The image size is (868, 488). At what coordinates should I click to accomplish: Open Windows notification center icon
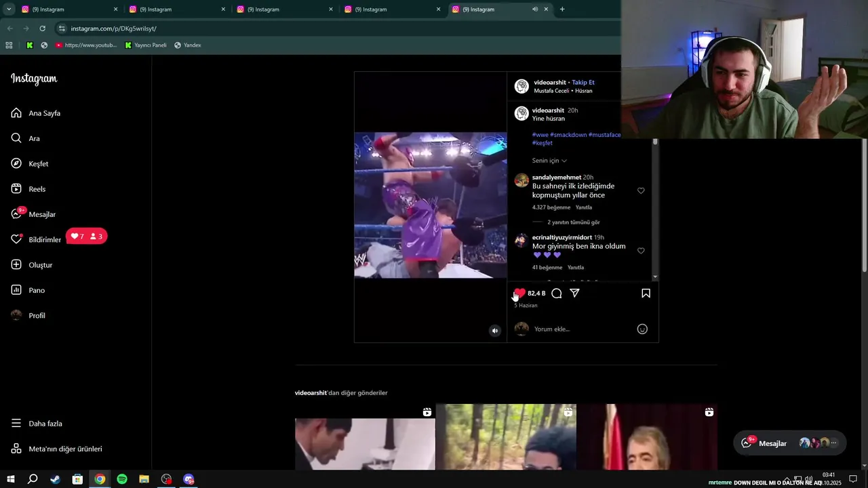click(x=853, y=479)
